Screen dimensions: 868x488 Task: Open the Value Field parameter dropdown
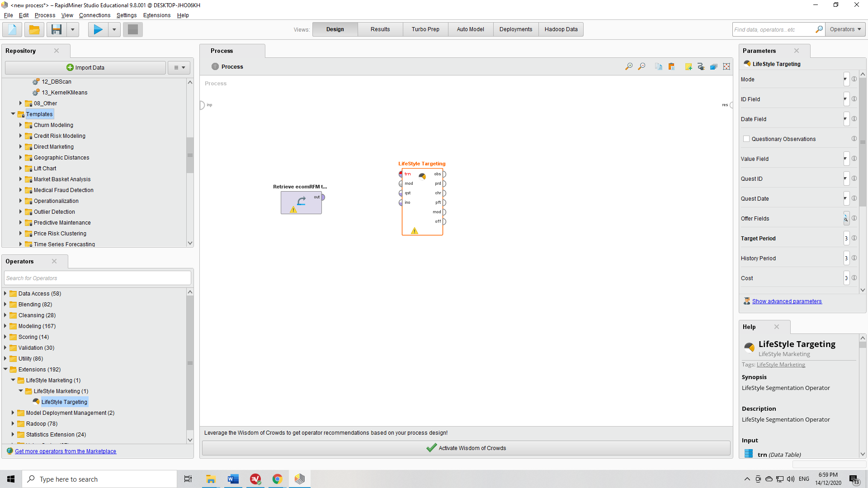point(846,159)
